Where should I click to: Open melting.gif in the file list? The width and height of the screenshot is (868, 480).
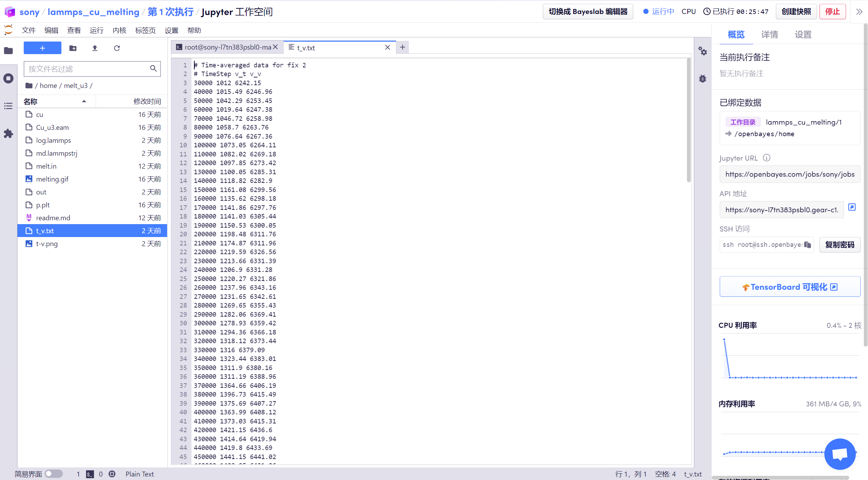[52, 179]
